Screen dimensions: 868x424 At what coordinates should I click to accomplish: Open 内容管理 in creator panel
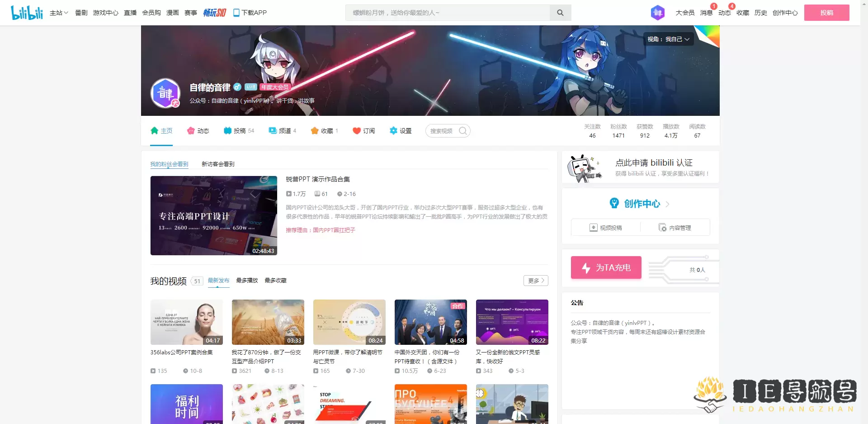coord(675,228)
